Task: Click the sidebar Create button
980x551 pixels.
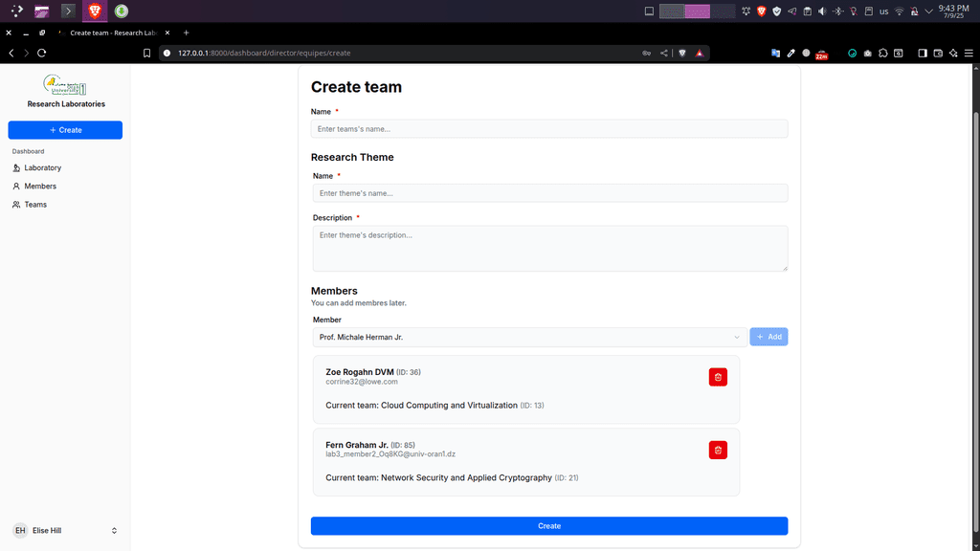Action: coord(65,130)
